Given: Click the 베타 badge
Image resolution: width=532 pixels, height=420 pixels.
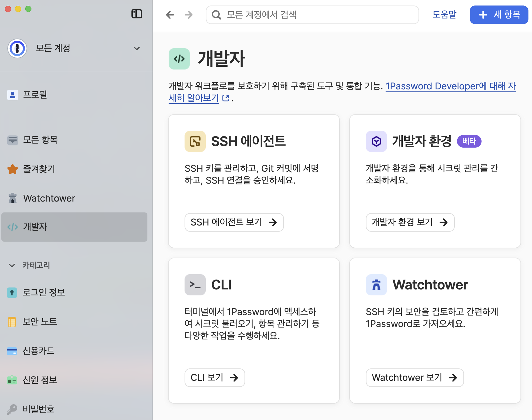Looking at the screenshot, I should (469, 141).
